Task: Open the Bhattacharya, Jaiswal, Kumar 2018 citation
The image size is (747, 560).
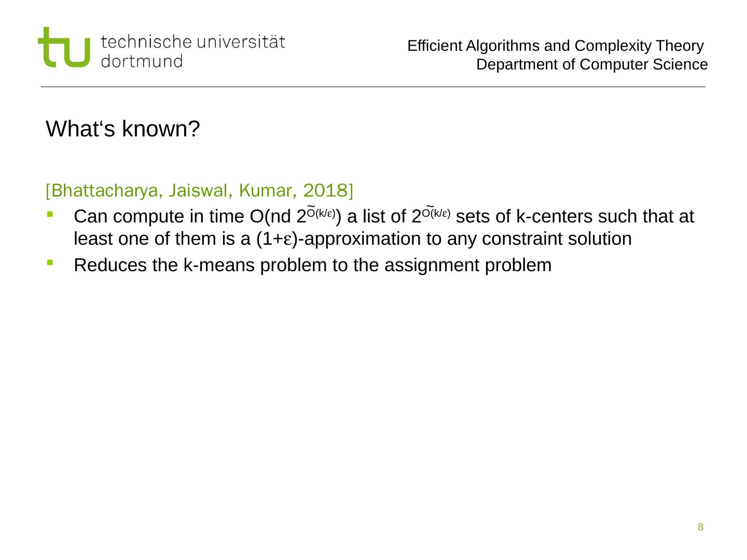Action: tap(199, 191)
